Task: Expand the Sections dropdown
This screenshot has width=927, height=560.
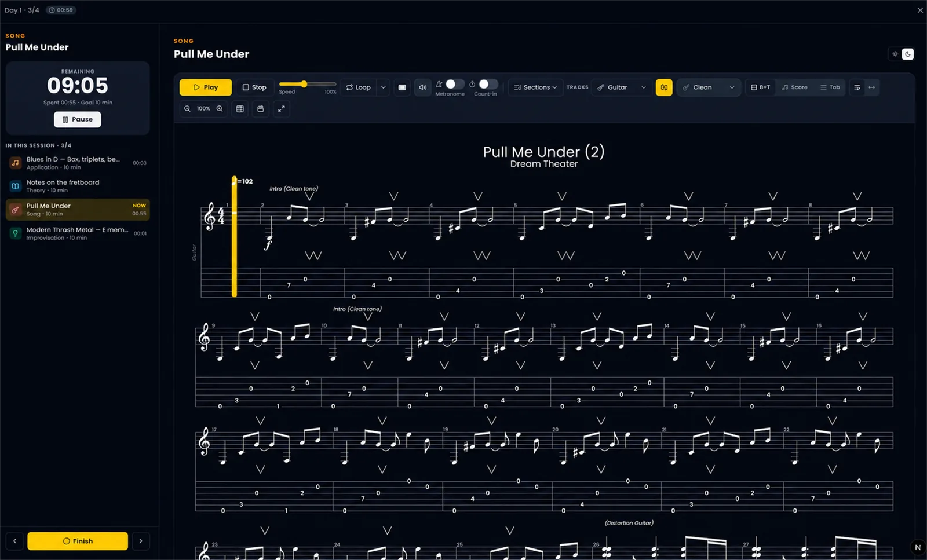Action: [x=535, y=87]
